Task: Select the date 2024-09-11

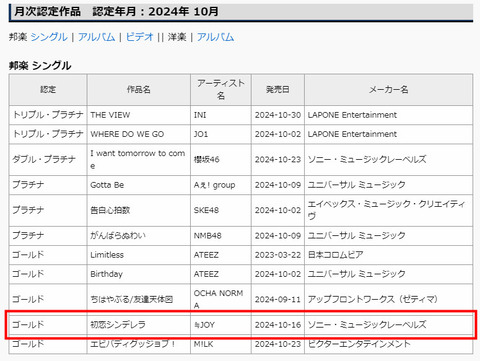Action: click(x=278, y=299)
